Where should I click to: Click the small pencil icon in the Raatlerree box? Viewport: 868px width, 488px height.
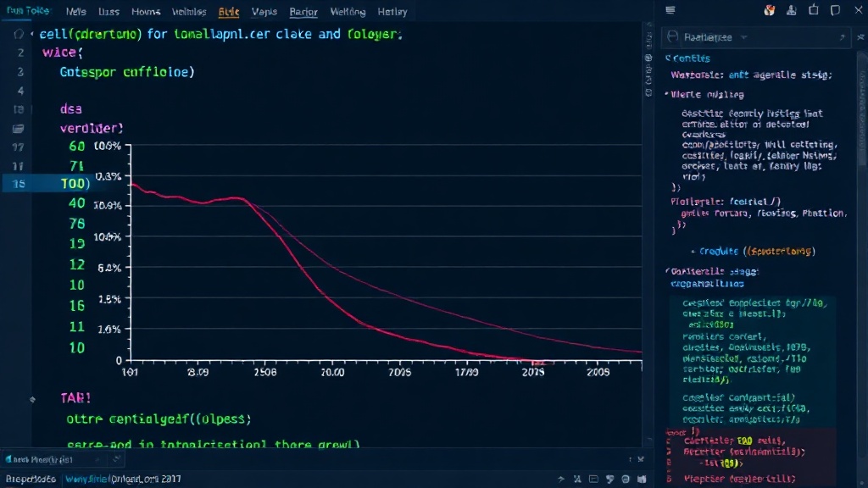[x=842, y=37]
